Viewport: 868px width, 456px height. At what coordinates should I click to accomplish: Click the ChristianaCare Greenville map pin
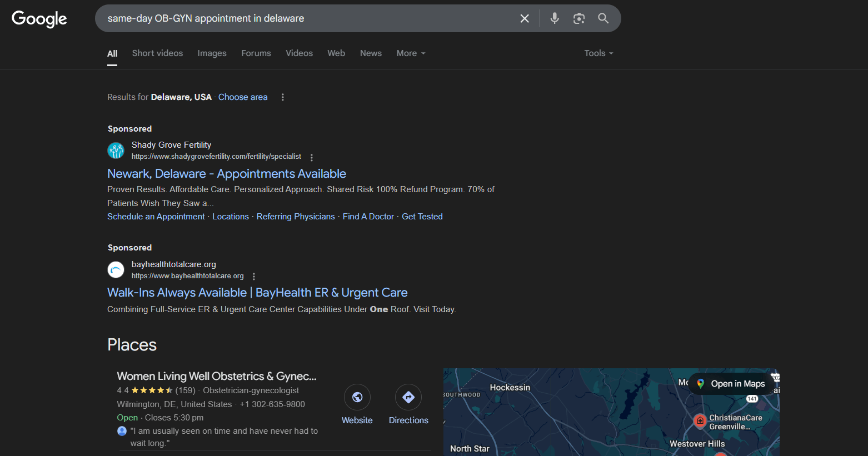pos(700,420)
